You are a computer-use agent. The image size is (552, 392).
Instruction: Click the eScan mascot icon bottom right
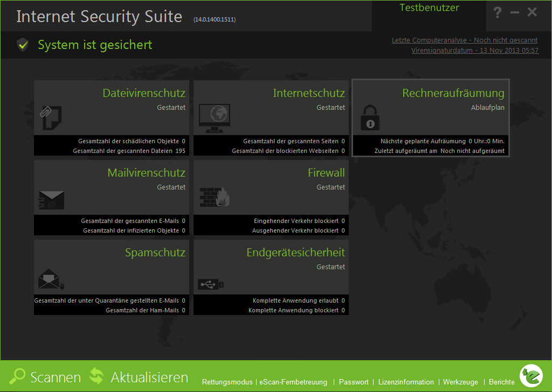click(x=531, y=375)
